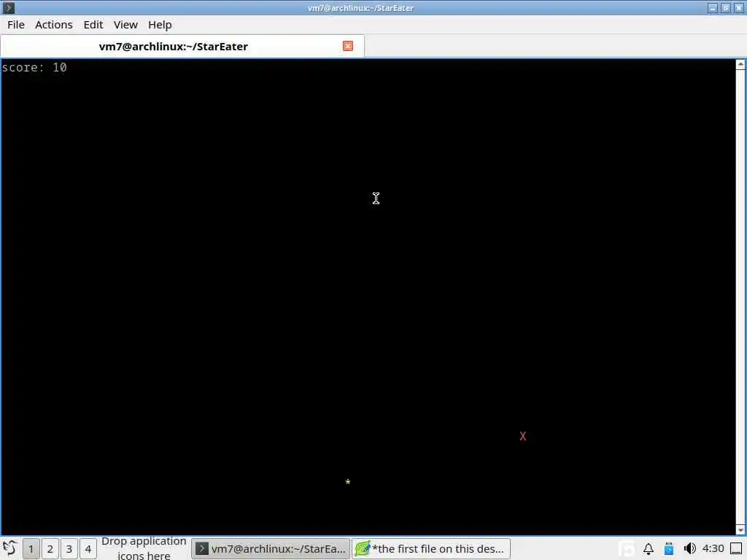Open the Help menu
Viewport: 747px width, 560px height.
pyautogui.click(x=160, y=25)
